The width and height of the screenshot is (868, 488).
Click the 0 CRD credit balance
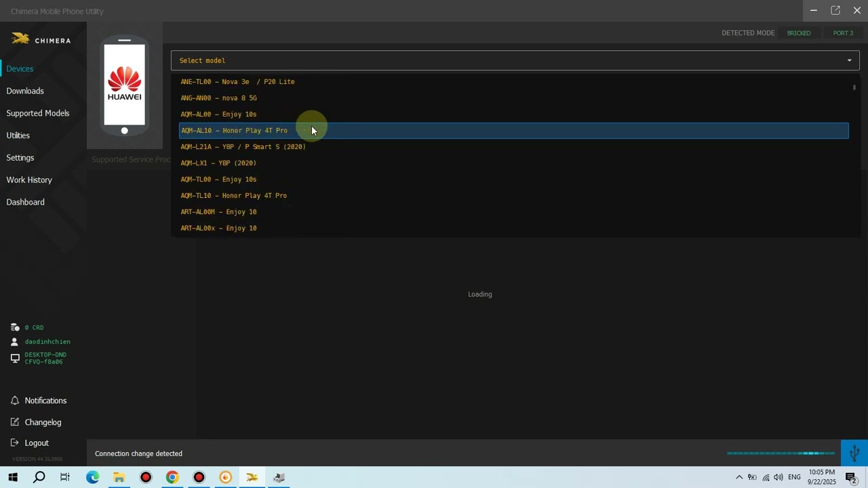coord(34,327)
